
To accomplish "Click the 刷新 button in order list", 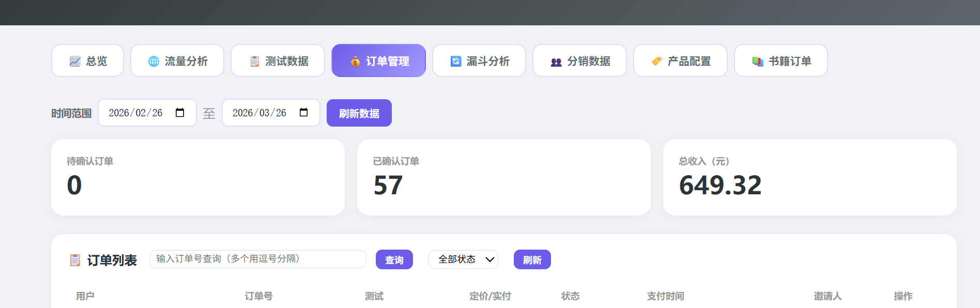I will tap(532, 259).
